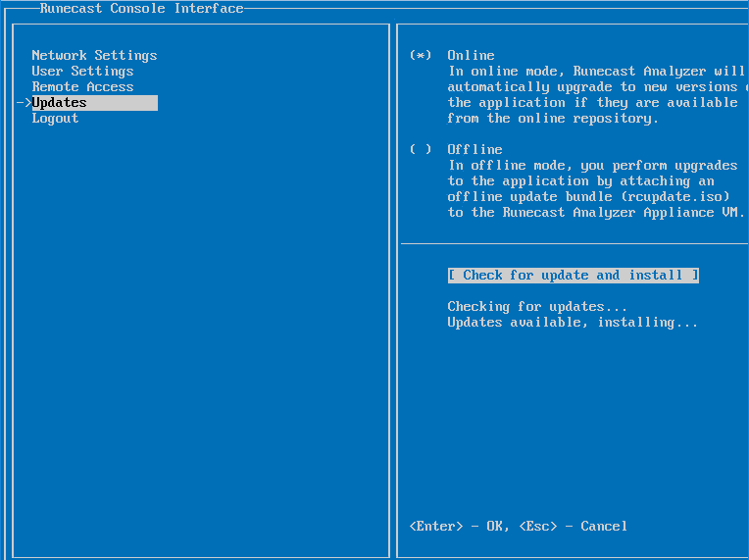
Task: Click 'Updates available, installing...' status text
Action: (573, 322)
